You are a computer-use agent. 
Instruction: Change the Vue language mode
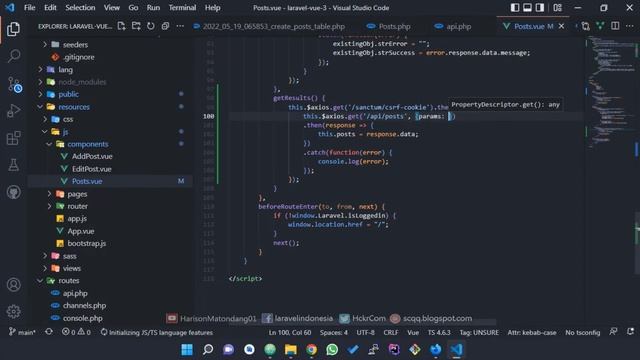(413, 332)
